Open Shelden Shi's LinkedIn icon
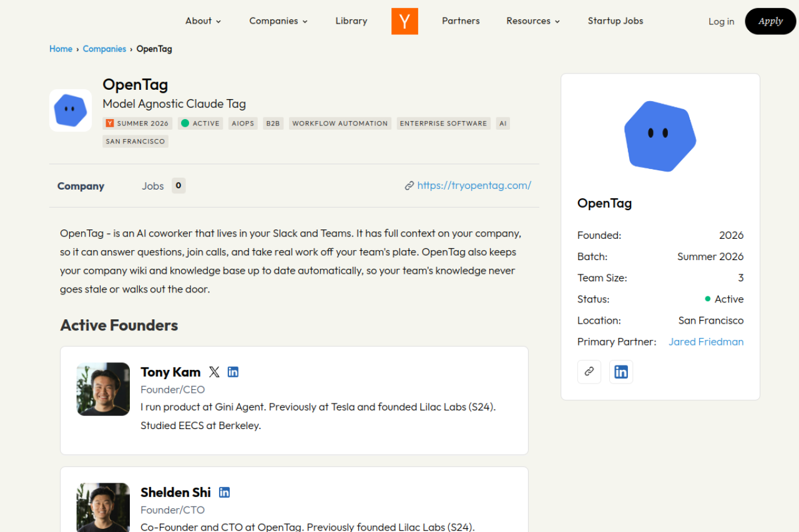Viewport: 799px width, 532px height. (224, 493)
